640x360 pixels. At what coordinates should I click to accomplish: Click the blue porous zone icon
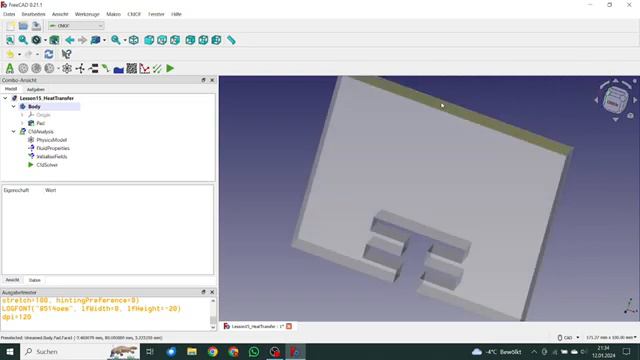(x=118, y=69)
